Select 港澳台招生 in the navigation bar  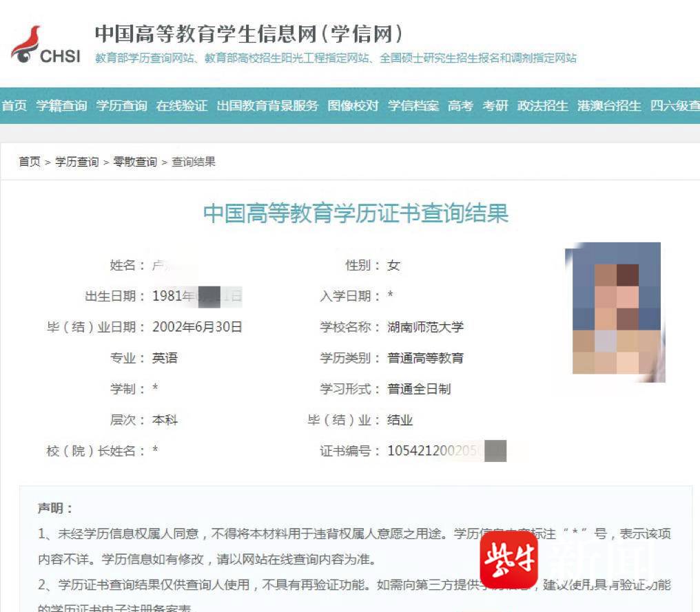point(609,106)
